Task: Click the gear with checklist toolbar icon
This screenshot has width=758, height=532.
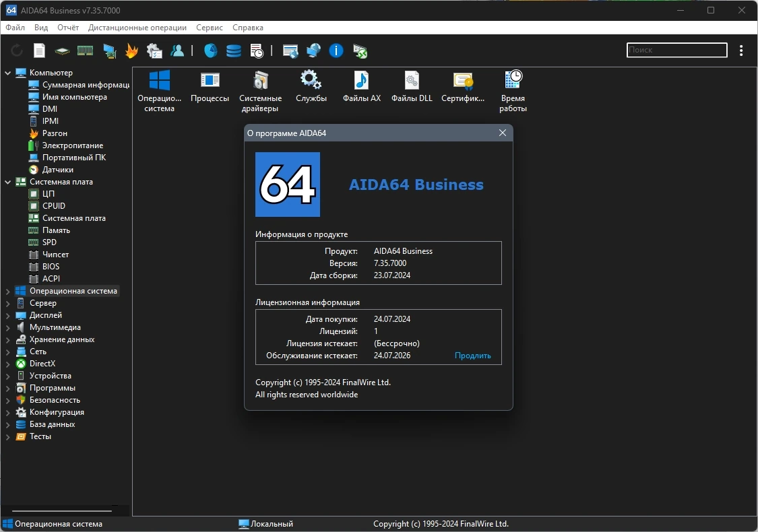Action: point(155,51)
